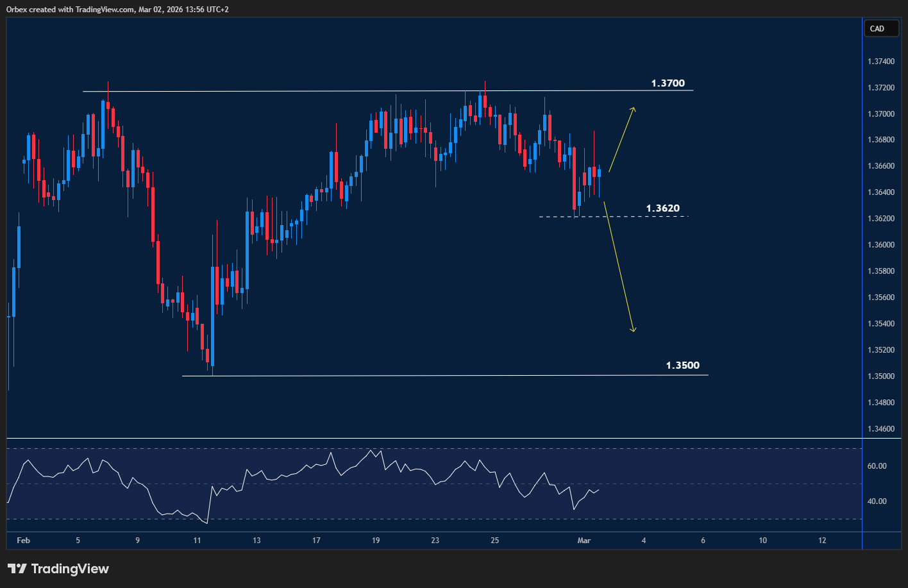
Task: Click the 1.3620 price label
Action: [x=662, y=208]
